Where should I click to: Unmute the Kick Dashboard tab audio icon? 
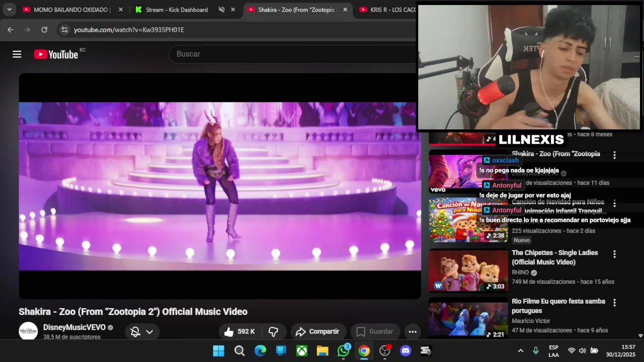221,10
